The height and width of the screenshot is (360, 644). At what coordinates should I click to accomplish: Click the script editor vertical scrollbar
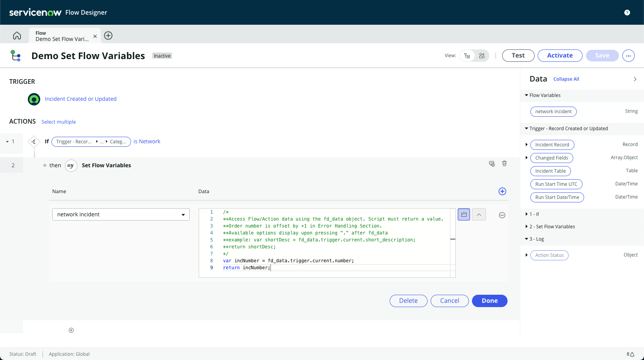point(453,243)
